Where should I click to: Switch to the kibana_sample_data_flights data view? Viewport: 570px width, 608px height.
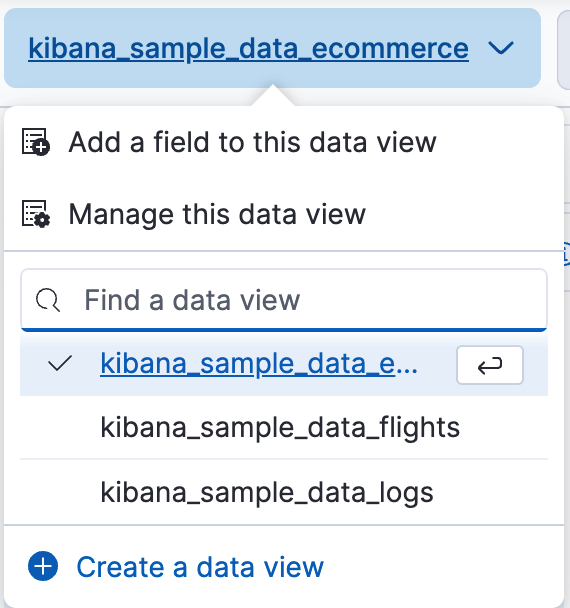pos(284,427)
